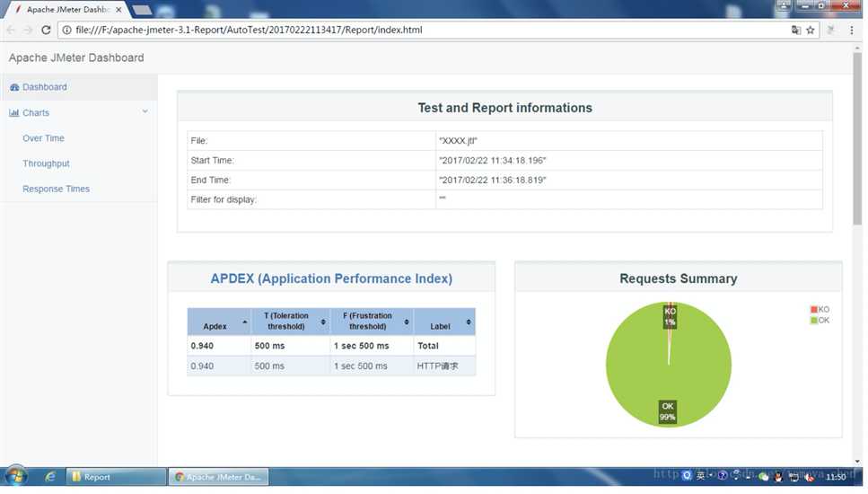Click the taskbar clock showing 11:50
868x494 pixels.
(x=836, y=477)
